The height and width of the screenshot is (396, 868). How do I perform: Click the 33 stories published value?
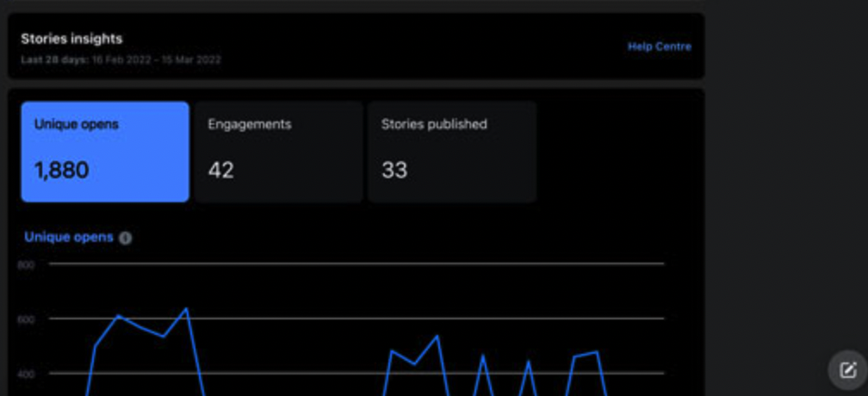[x=394, y=170]
